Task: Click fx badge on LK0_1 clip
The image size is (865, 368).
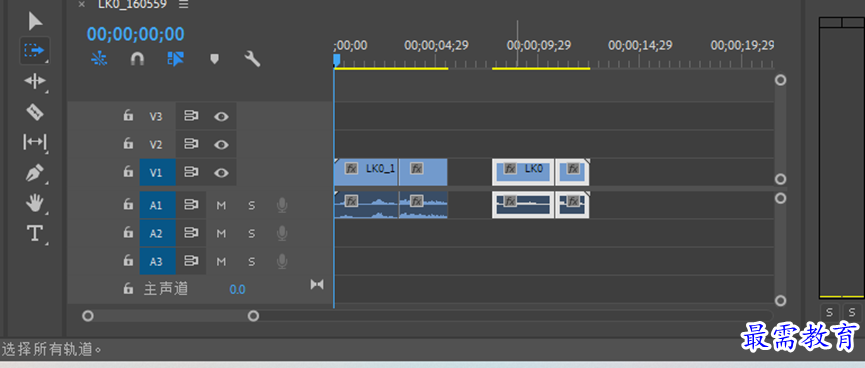Action: [x=351, y=168]
